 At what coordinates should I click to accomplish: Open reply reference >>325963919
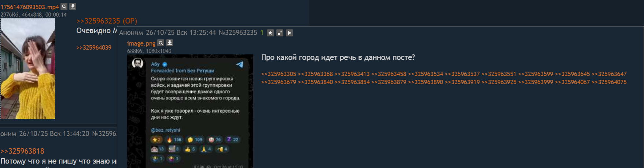pyautogui.click(x=462, y=82)
